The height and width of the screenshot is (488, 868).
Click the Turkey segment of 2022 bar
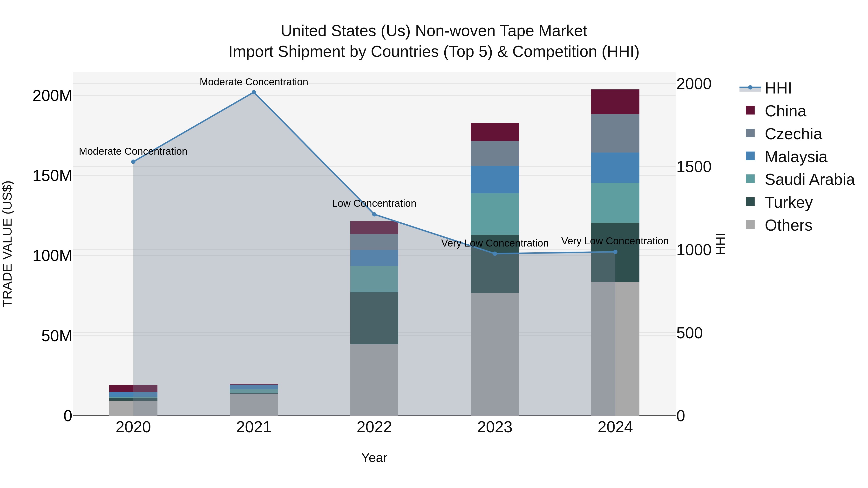[x=374, y=319]
